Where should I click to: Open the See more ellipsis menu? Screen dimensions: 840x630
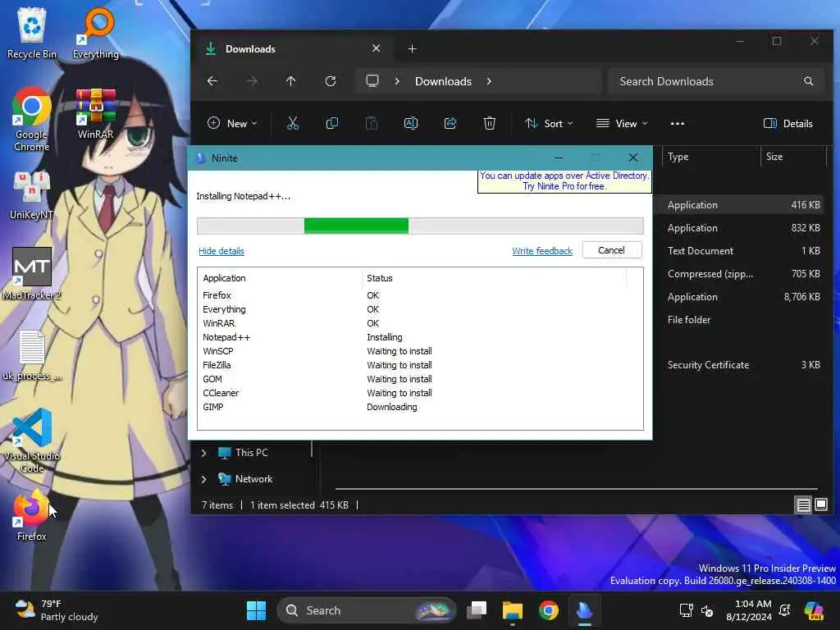click(x=677, y=124)
